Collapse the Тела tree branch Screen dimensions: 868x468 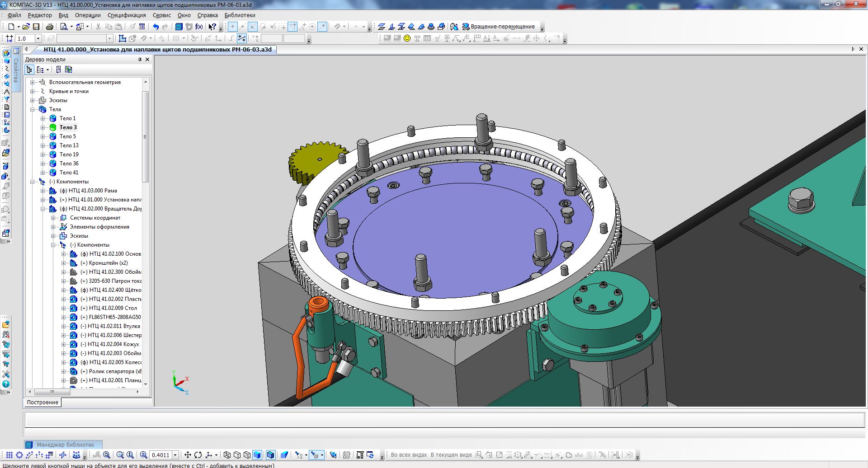(x=33, y=109)
